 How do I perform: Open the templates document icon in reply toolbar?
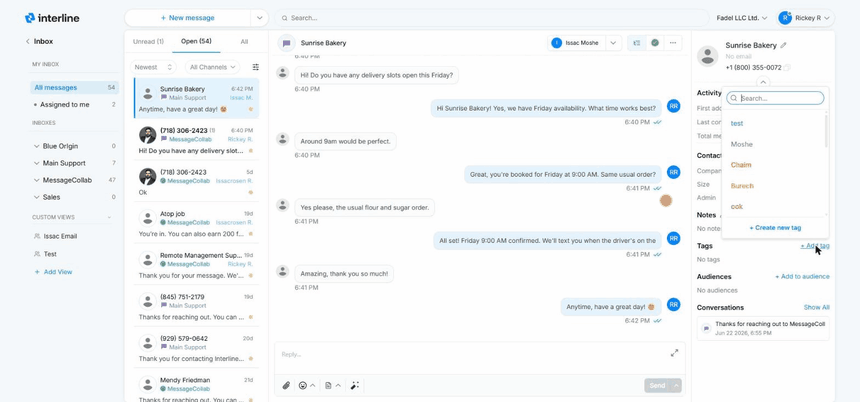(x=328, y=386)
